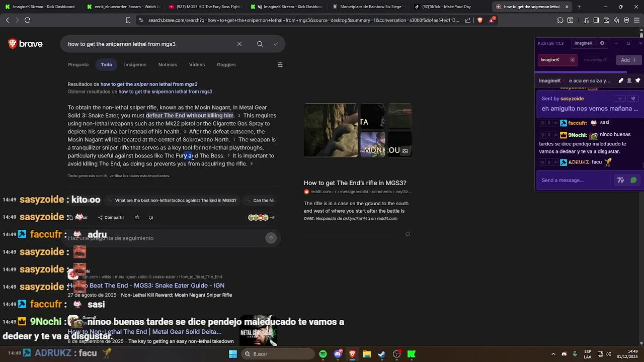Switch to the Imágenes tab

135,65
